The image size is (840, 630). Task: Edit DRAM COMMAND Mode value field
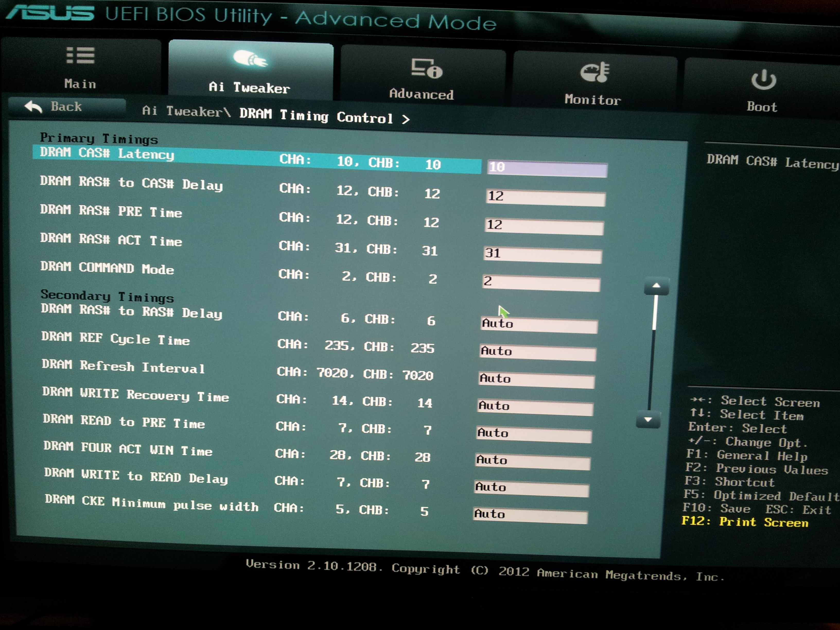(541, 283)
